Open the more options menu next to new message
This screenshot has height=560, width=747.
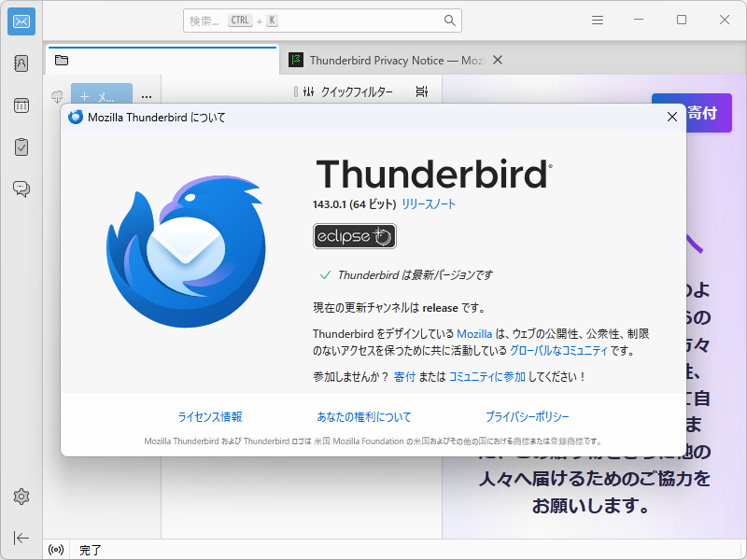[x=146, y=96]
